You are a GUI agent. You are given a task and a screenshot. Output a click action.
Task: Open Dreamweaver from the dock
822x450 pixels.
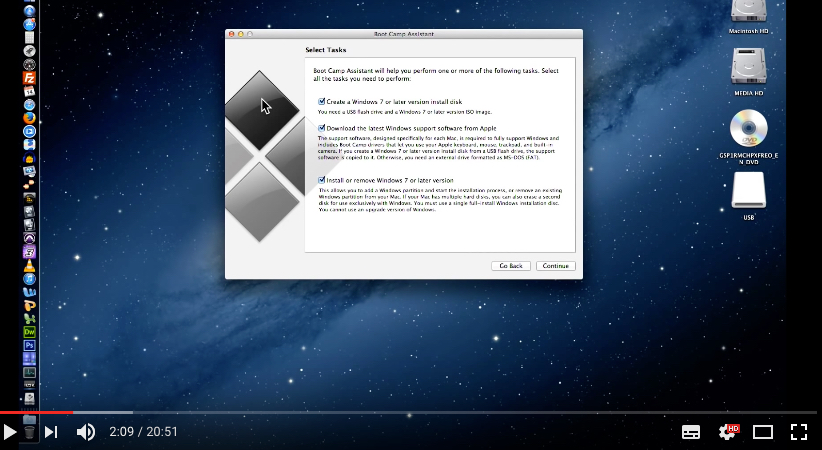[29, 331]
